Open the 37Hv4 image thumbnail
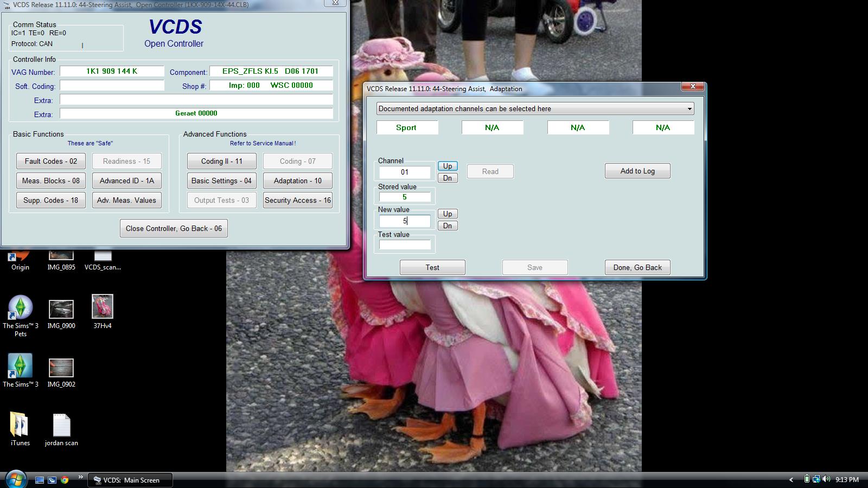The width and height of the screenshot is (868, 488). click(x=102, y=307)
